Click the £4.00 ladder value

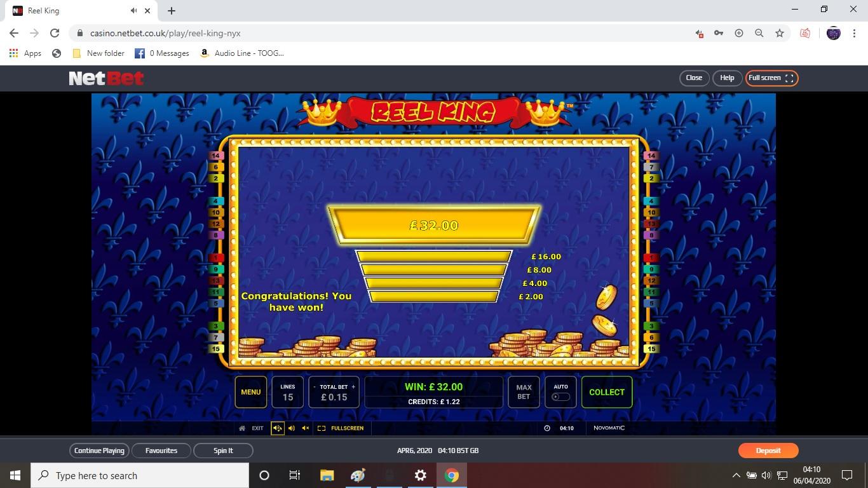pos(535,283)
